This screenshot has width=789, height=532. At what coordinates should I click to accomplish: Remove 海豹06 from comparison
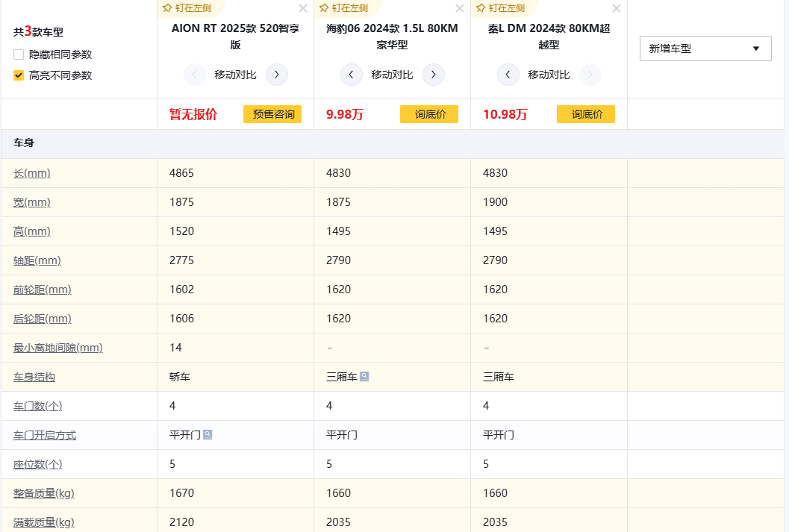459,8
